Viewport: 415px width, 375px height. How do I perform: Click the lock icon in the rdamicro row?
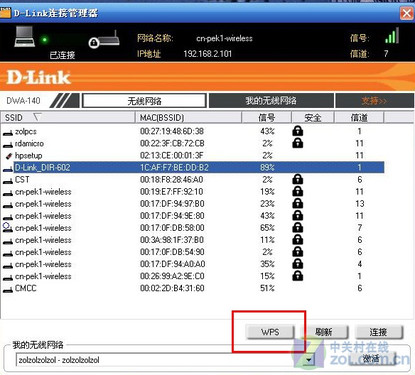click(298, 143)
